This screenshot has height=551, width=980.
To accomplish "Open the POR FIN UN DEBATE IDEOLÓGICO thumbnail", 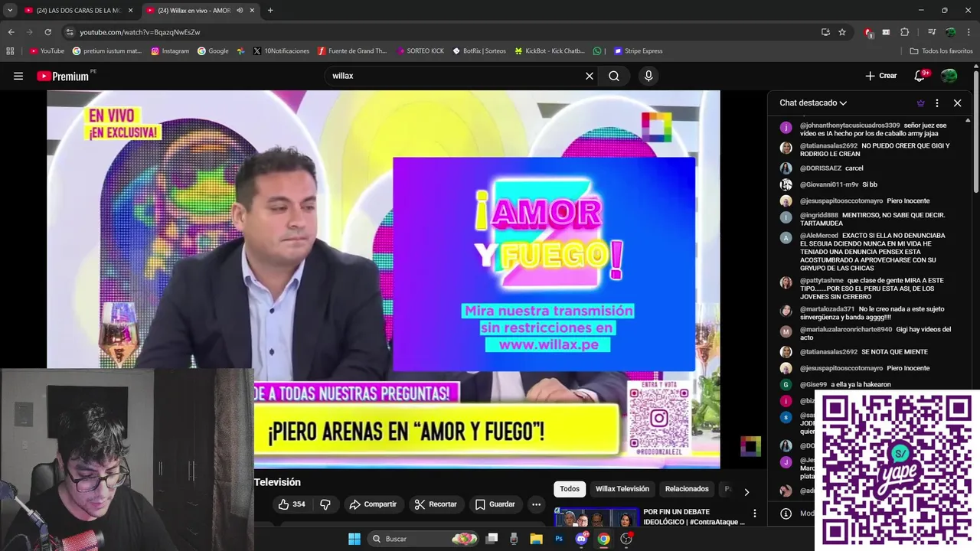I will [596, 517].
